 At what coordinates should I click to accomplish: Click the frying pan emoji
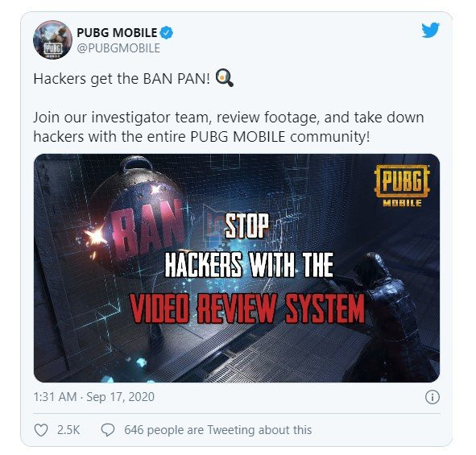tap(225, 78)
